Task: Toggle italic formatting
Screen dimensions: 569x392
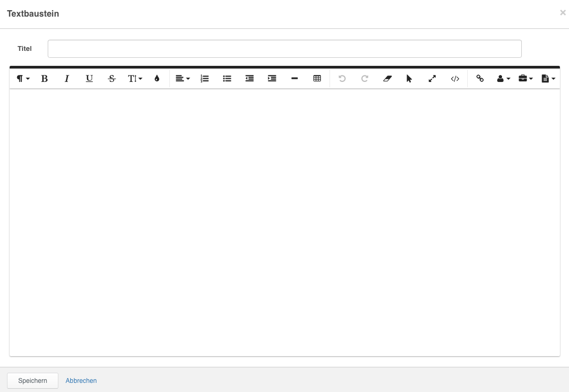Action: pos(67,79)
